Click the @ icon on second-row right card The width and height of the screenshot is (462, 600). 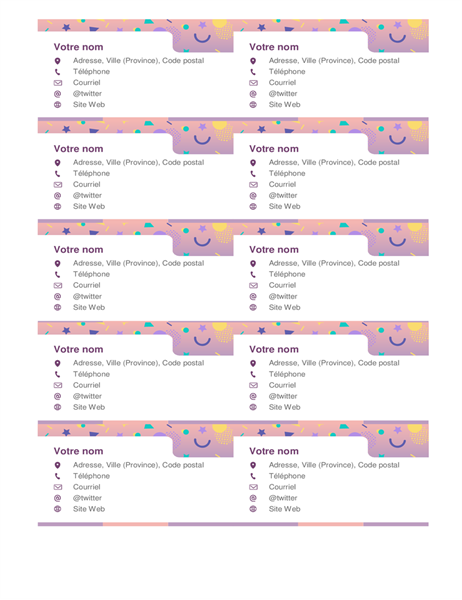point(253,196)
